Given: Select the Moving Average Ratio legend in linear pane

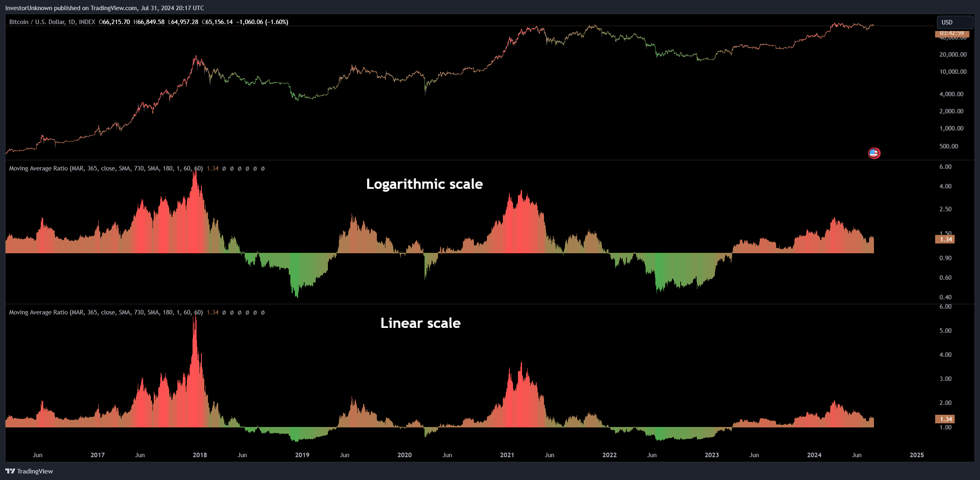Looking at the screenshot, I should click(106, 312).
